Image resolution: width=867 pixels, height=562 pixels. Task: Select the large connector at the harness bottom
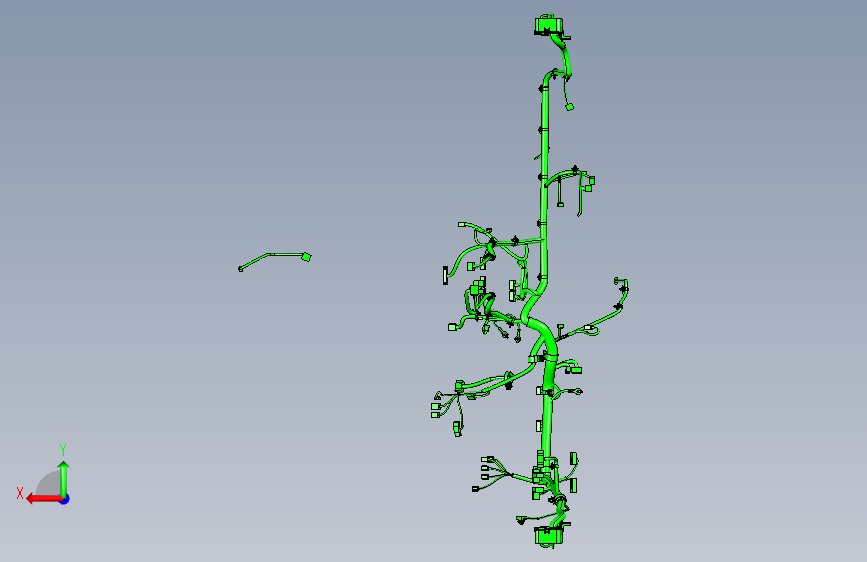pyautogui.click(x=549, y=536)
